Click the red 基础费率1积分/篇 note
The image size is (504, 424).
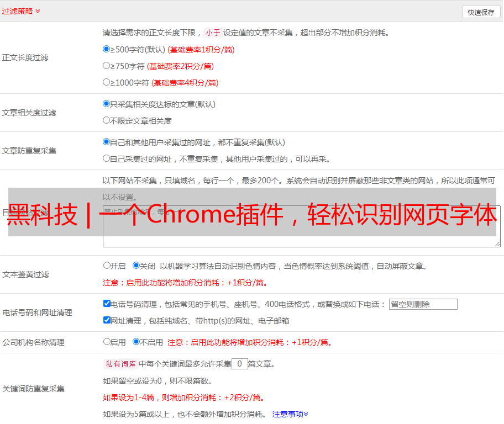pyautogui.click(x=201, y=50)
